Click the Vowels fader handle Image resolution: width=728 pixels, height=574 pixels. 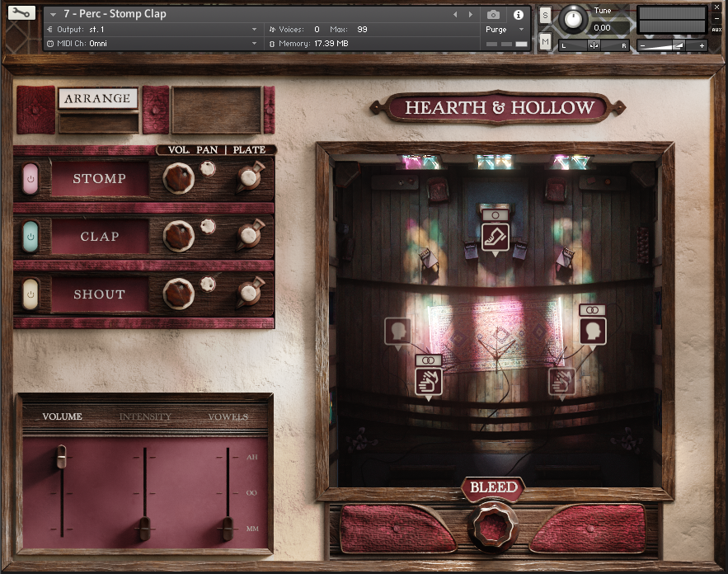coord(228,528)
